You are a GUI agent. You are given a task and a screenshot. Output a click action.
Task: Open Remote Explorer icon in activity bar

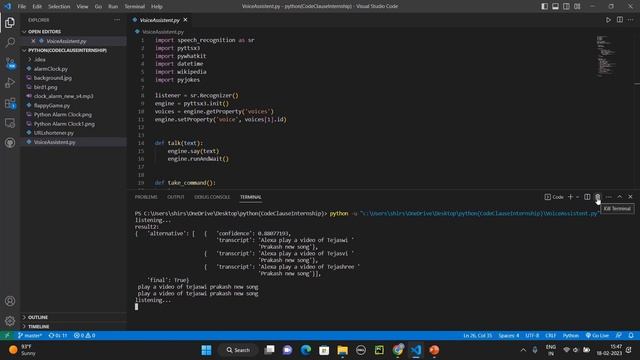tap(10, 123)
